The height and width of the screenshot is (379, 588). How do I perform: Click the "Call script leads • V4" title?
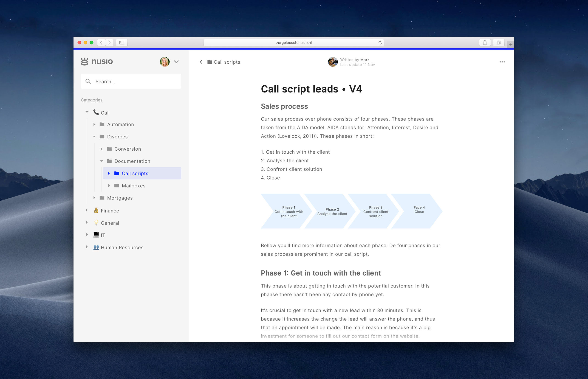tap(311, 89)
